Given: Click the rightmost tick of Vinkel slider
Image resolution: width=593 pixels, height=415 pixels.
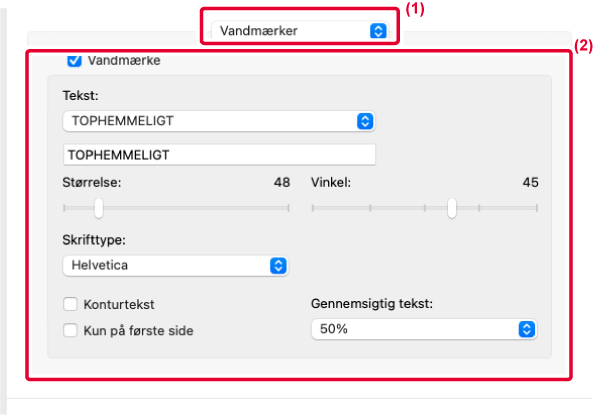Looking at the screenshot, I should [x=537, y=208].
